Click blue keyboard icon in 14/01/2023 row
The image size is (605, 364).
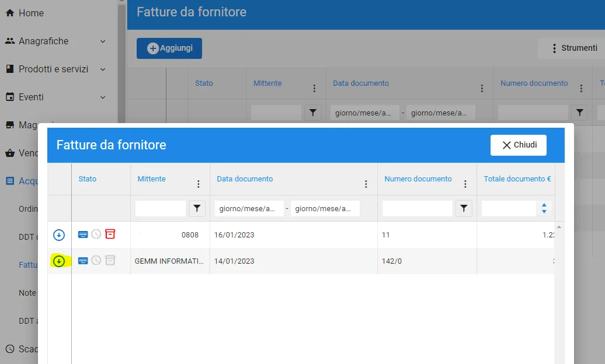click(83, 261)
